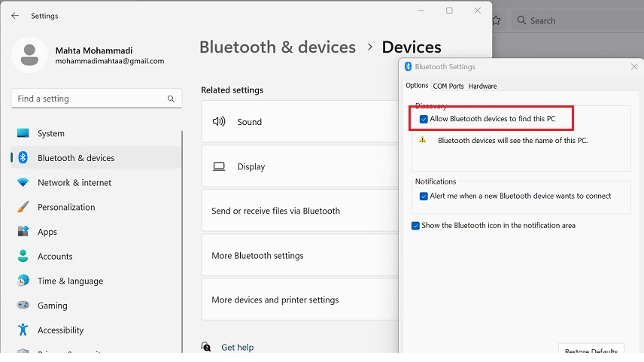Click the Devices breadcrumb heading
The image size is (644, 362).
(412, 47)
